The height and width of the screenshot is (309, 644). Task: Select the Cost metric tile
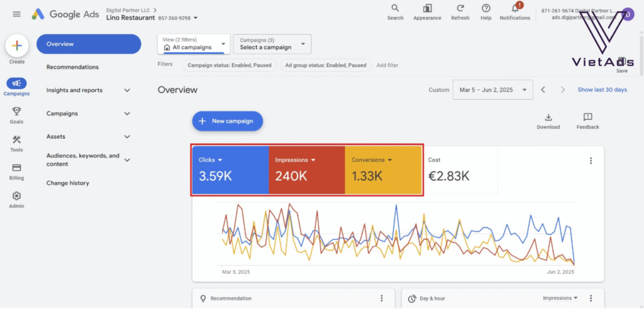point(460,170)
